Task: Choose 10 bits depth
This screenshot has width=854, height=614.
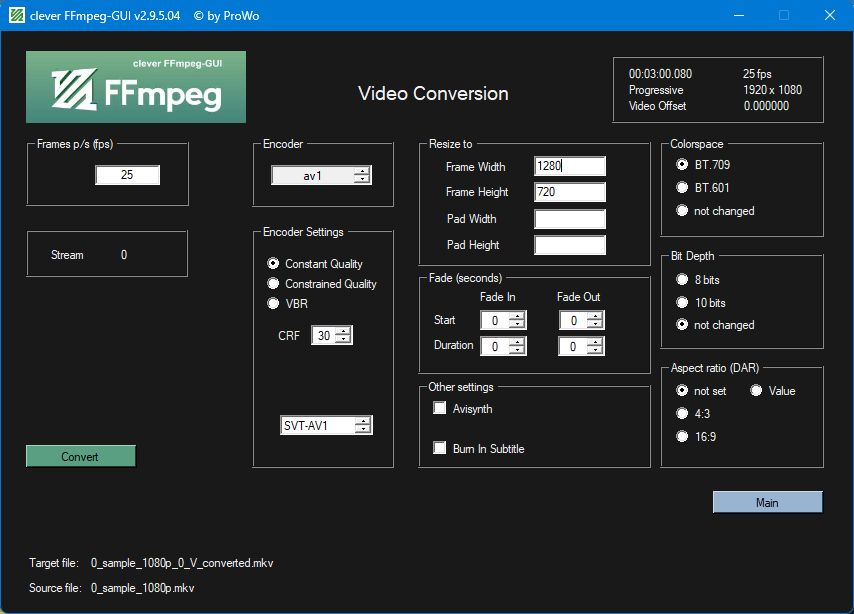Action: [682, 302]
